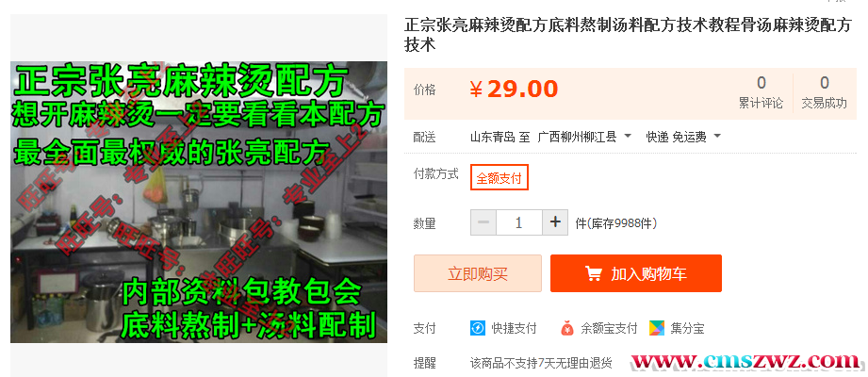Click the quantity input field
868x377 pixels.
519,223
